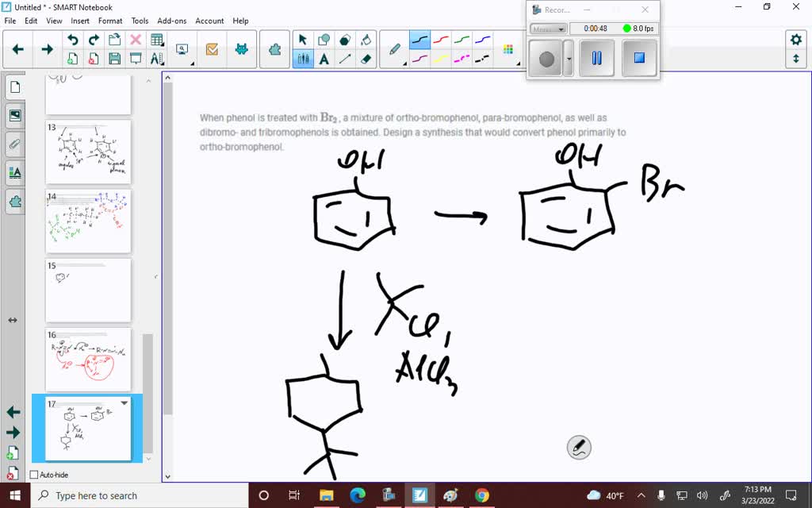
Task: Insert a table with the table icon
Action: coord(155,38)
